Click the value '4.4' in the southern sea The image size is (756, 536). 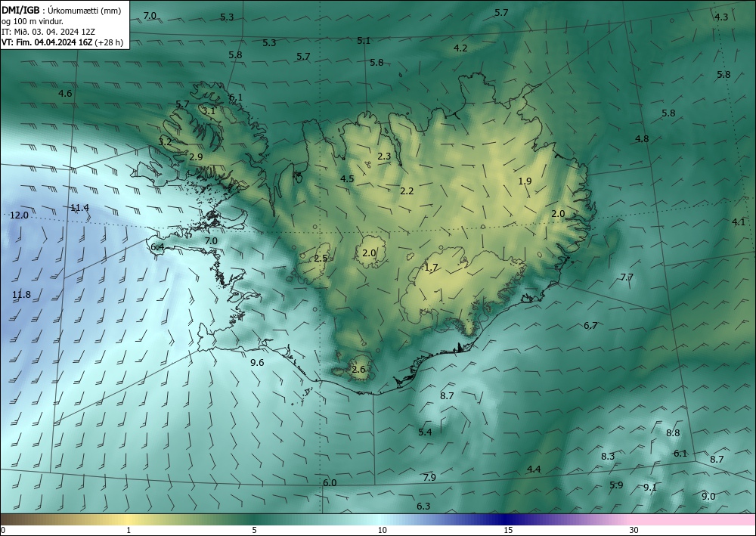[x=534, y=469]
